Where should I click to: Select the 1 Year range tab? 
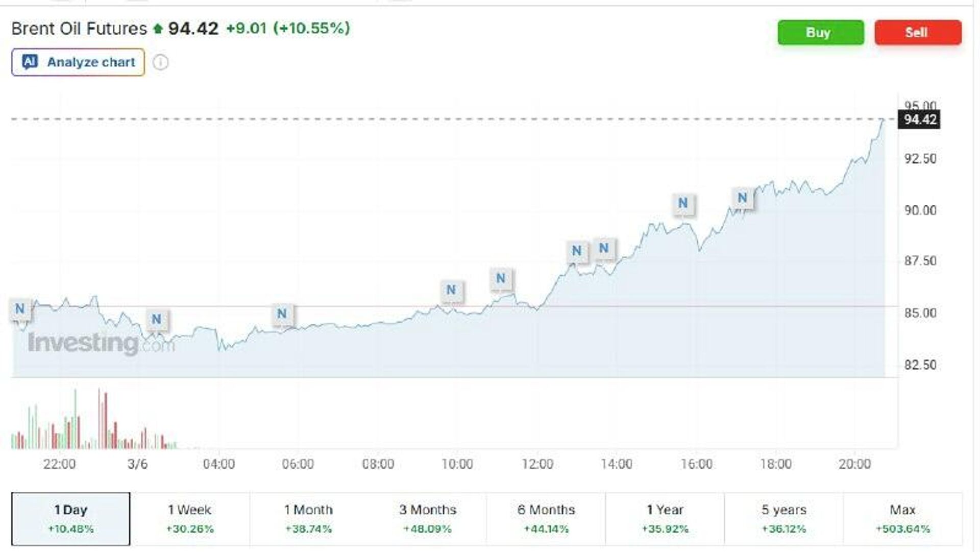coord(665,518)
